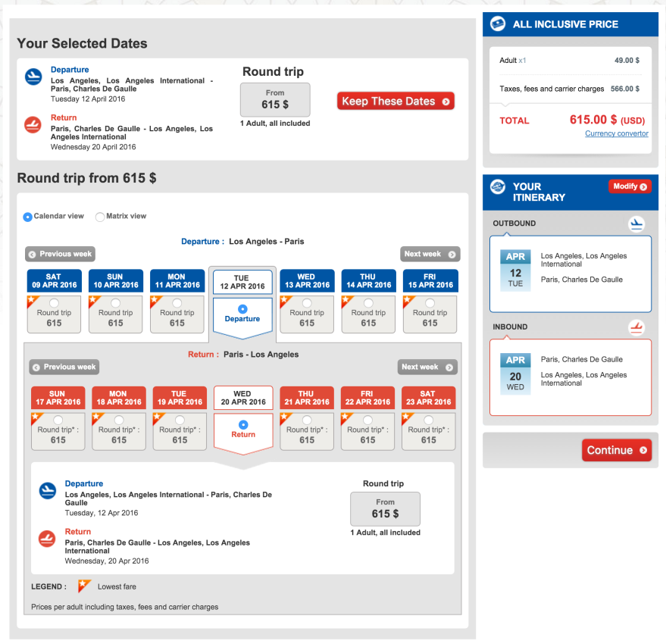Open the SAT 09 APR 2016 departure tab
The image size is (666, 644).
55,281
